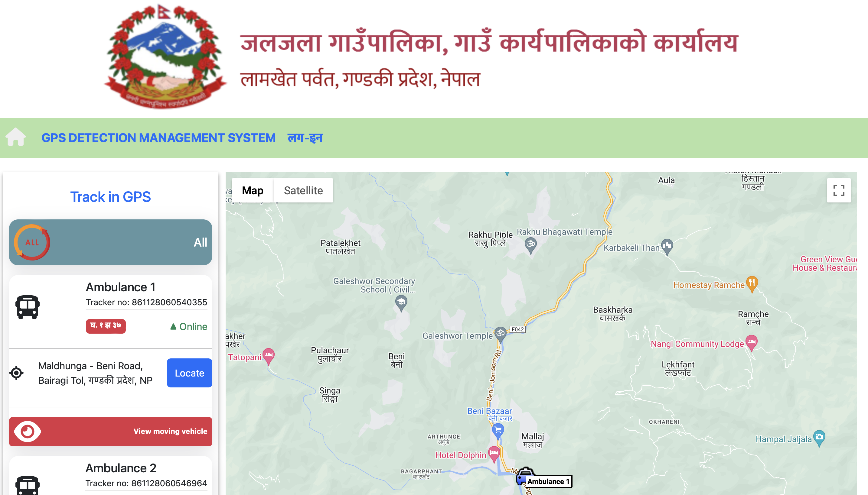The image size is (868, 495).
Task: Click Hampal Jaljala camera pin
Action: coord(819,438)
